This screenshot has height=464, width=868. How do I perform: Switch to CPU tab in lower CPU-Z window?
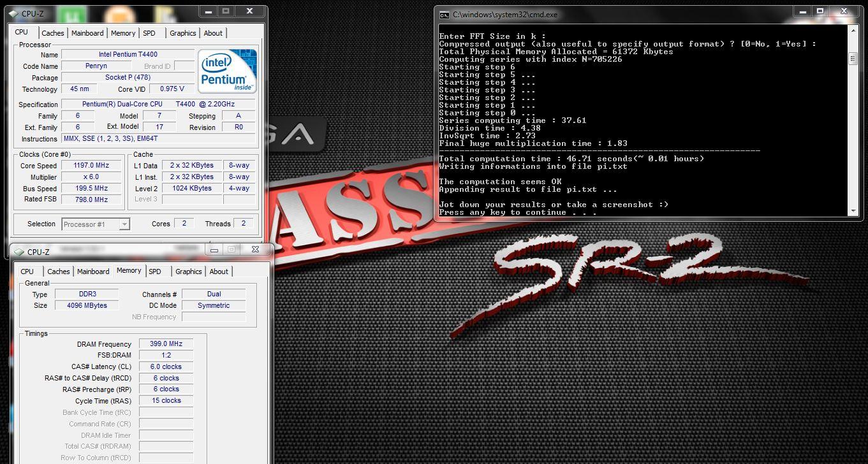[27, 272]
